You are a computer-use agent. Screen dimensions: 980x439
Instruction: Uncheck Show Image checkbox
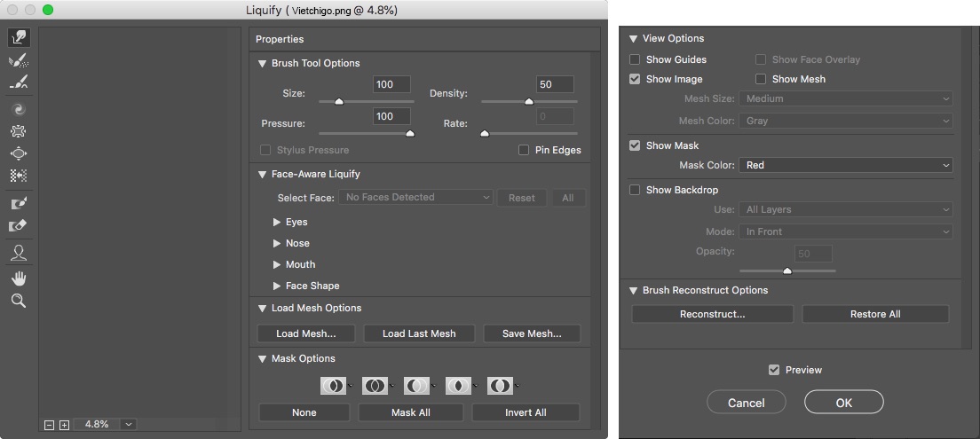click(635, 79)
